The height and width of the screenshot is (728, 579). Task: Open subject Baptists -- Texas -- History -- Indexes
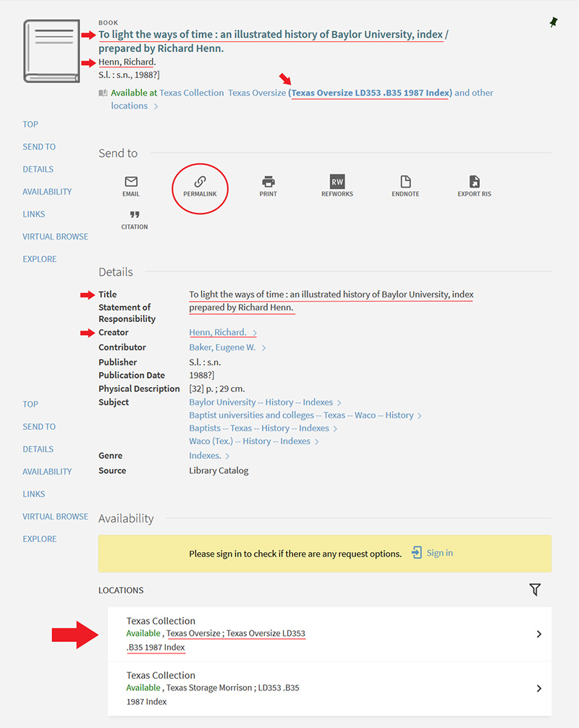258,428
